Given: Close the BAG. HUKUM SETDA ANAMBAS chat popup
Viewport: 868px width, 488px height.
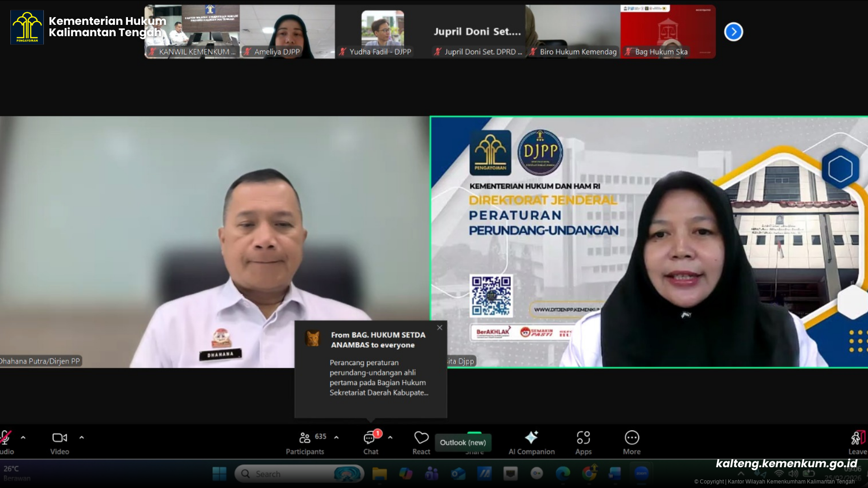Looking at the screenshot, I should pos(439,328).
